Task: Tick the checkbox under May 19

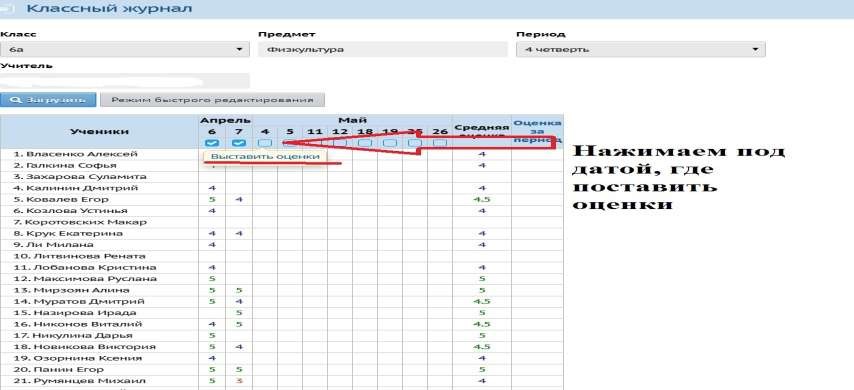Action: (389, 143)
